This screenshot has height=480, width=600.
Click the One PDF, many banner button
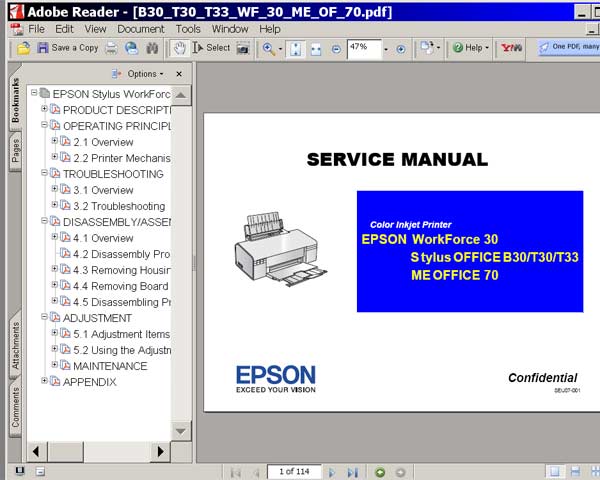[569, 47]
